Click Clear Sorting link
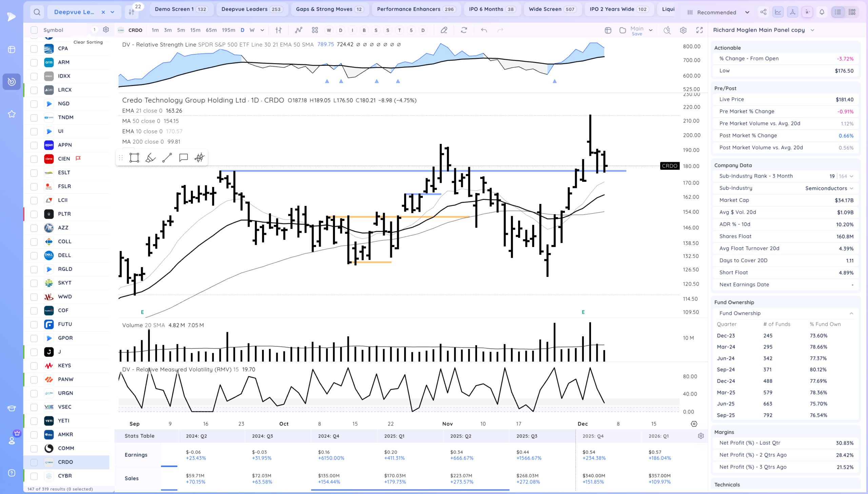The height and width of the screenshot is (494, 868). pos(88,42)
